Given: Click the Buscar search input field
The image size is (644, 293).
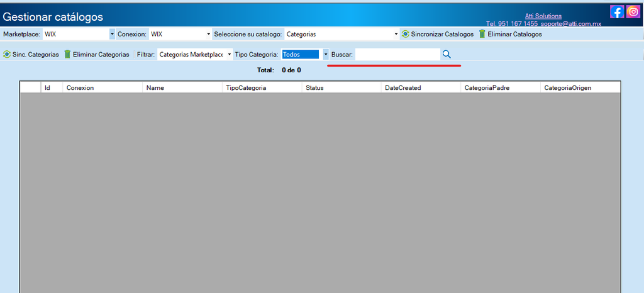Looking at the screenshot, I should pyautogui.click(x=397, y=54).
